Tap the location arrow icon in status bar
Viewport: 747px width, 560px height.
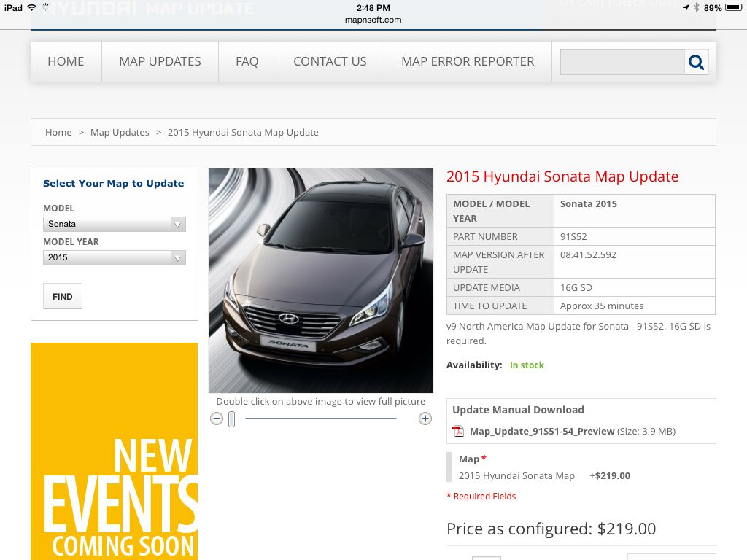(686, 7)
